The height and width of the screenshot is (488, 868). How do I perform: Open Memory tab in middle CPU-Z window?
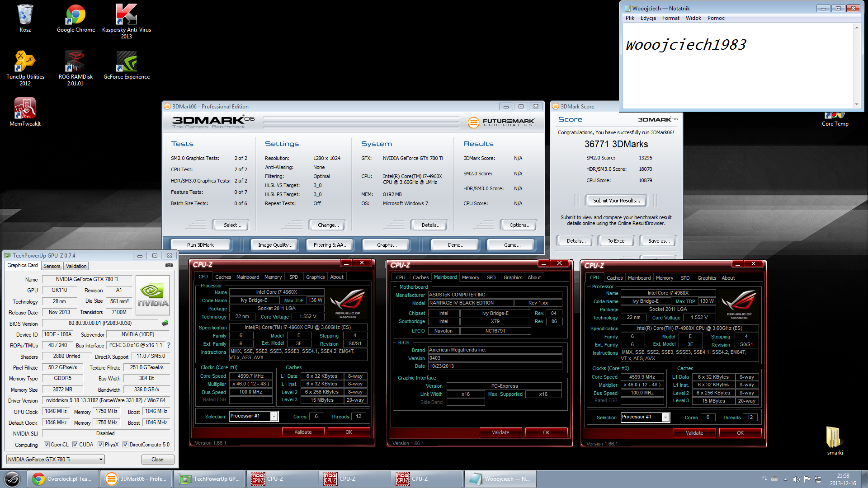click(x=471, y=277)
